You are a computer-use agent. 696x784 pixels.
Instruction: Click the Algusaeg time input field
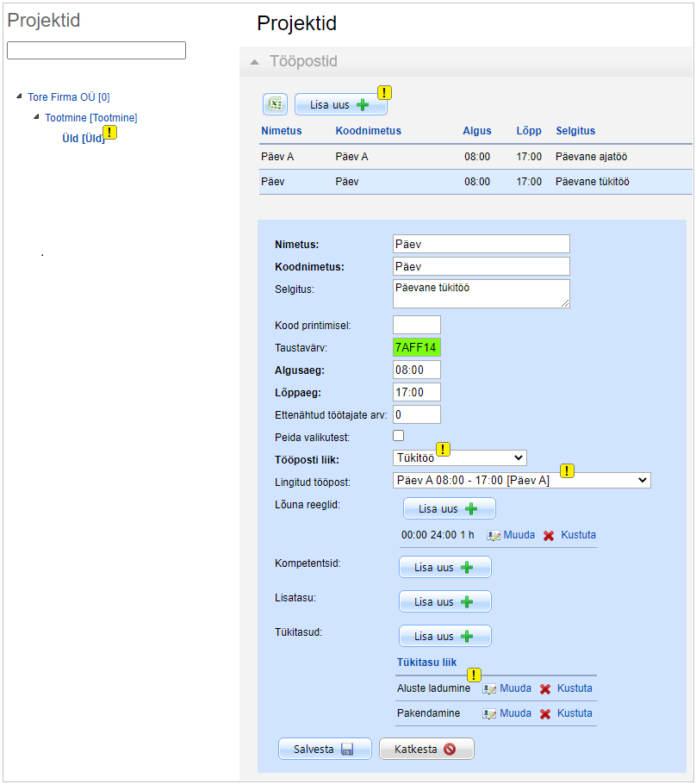click(416, 370)
